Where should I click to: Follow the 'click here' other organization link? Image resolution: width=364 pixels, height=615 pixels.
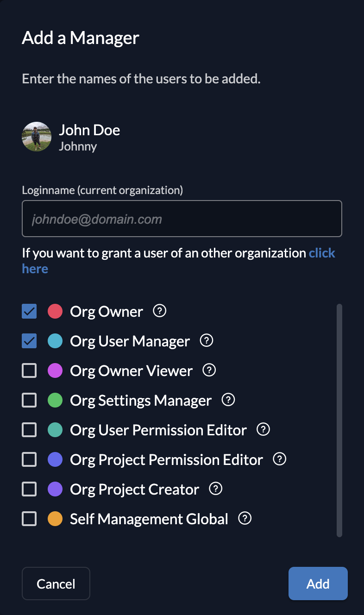pos(321,253)
